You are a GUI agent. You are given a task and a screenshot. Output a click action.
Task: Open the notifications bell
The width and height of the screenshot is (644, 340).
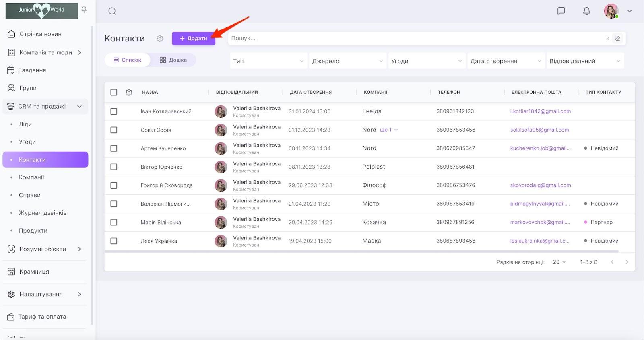coord(586,11)
